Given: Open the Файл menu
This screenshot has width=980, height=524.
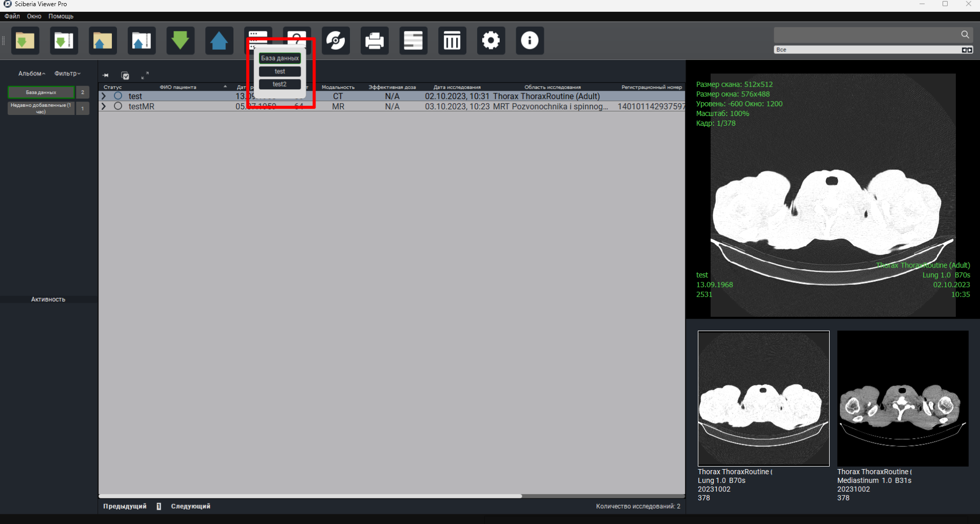Looking at the screenshot, I should (x=12, y=16).
